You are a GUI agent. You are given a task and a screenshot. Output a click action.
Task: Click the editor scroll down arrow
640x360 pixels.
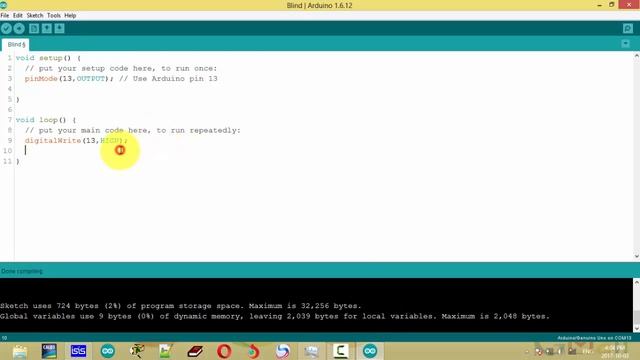[x=636, y=256]
